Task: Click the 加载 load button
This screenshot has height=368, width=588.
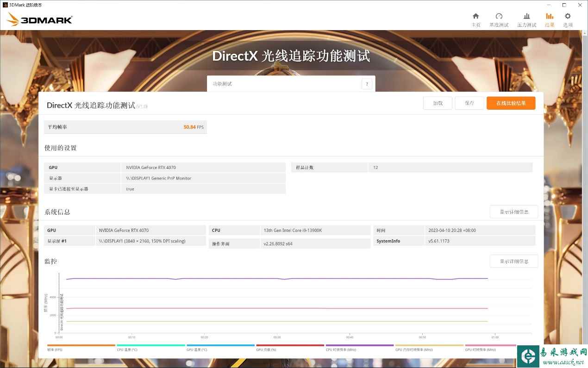Action: click(438, 103)
